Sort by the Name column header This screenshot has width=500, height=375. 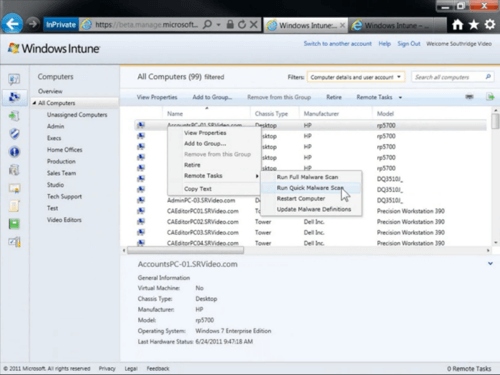175,114
